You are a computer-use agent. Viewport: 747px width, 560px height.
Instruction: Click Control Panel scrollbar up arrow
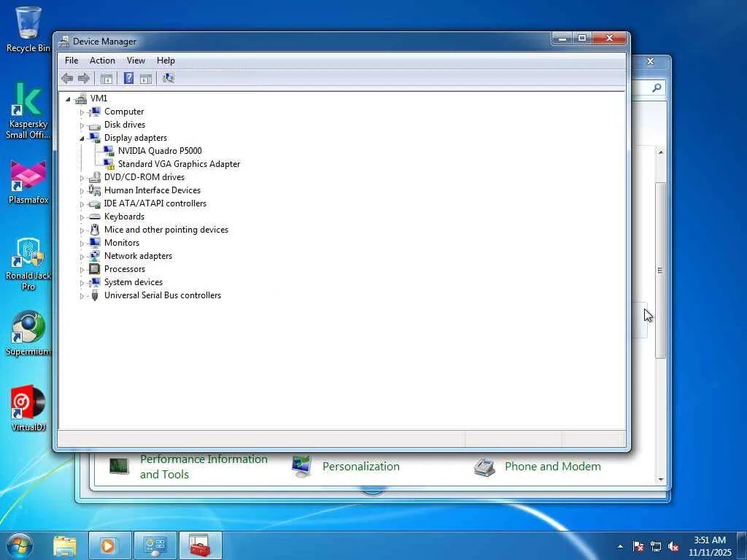[x=661, y=152]
